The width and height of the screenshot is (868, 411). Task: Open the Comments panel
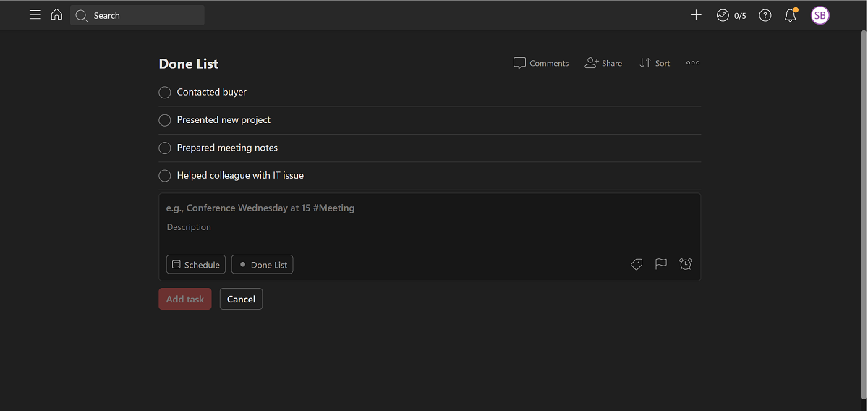[541, 63]
